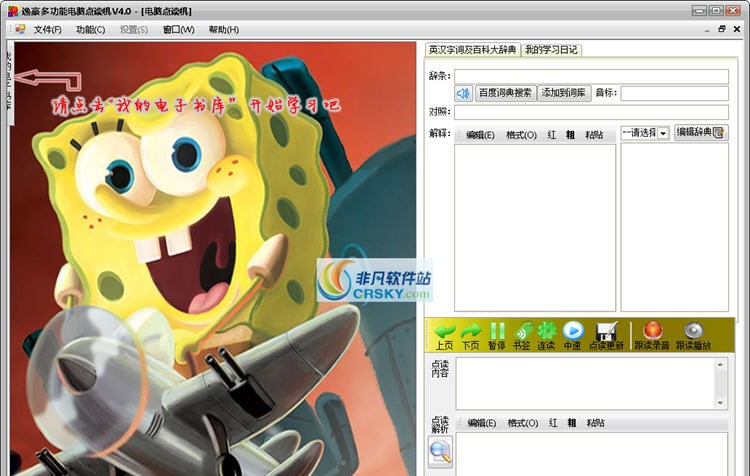This screenshot has width=750, height=476.
Task: Switch to 我的学习日记 tab
Action: 551,50
